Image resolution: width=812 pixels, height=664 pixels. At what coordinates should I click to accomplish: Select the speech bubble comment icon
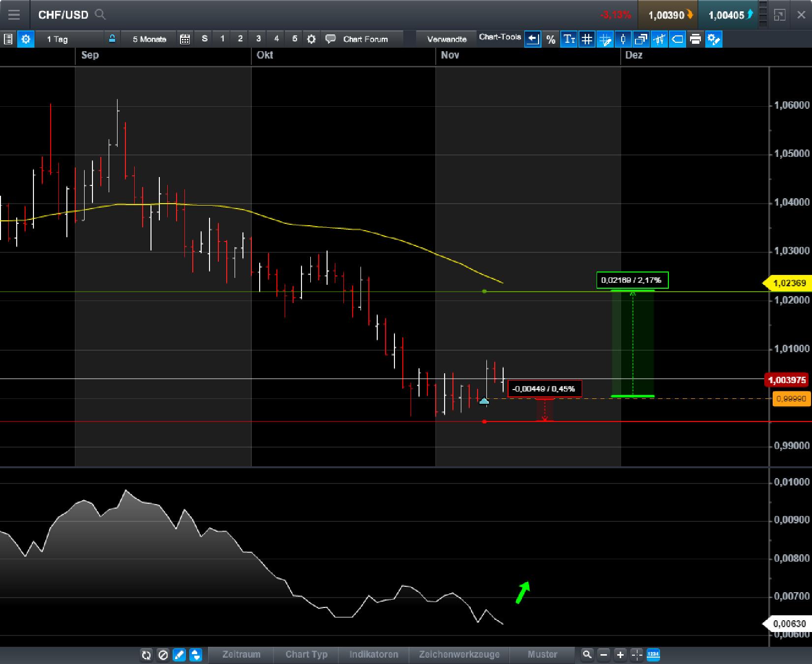[330, 38]
